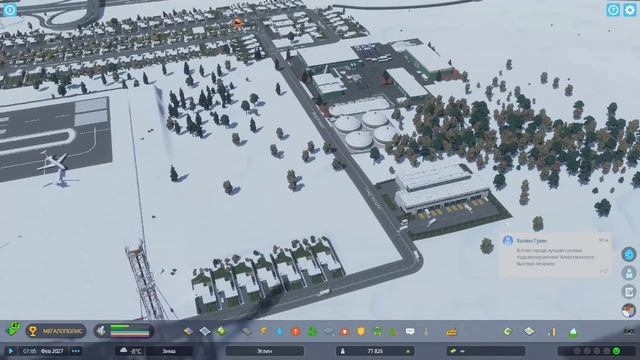The image size is (640, 360).
Task: Click the -8°C weather temperature indicator
Action: pos(131,351)
